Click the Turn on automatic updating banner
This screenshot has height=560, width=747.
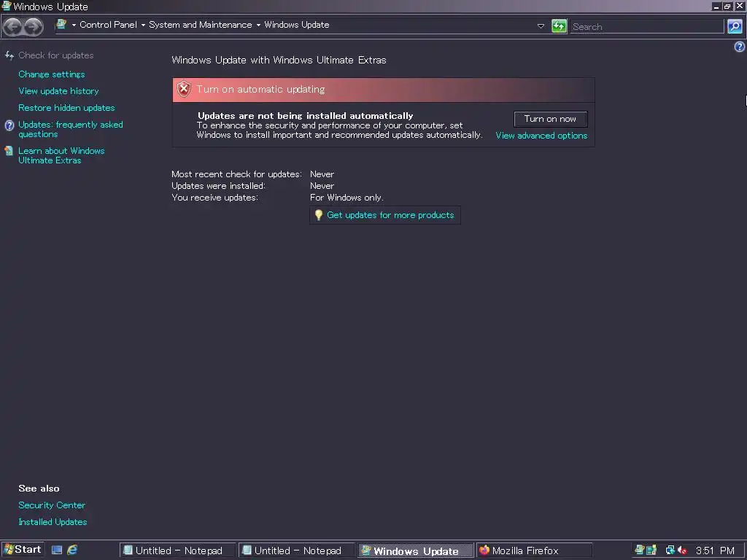coord(384,90)
